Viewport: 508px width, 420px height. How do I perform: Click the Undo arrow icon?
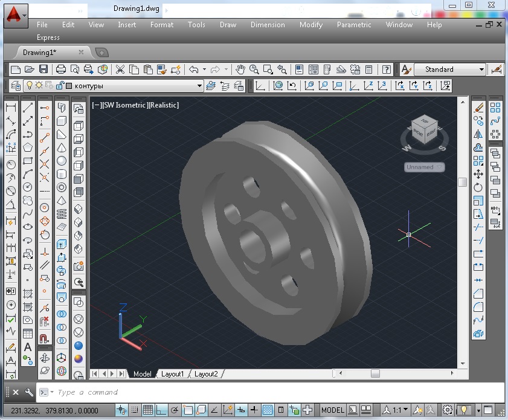pyautogui.click(x=193, y=69)
